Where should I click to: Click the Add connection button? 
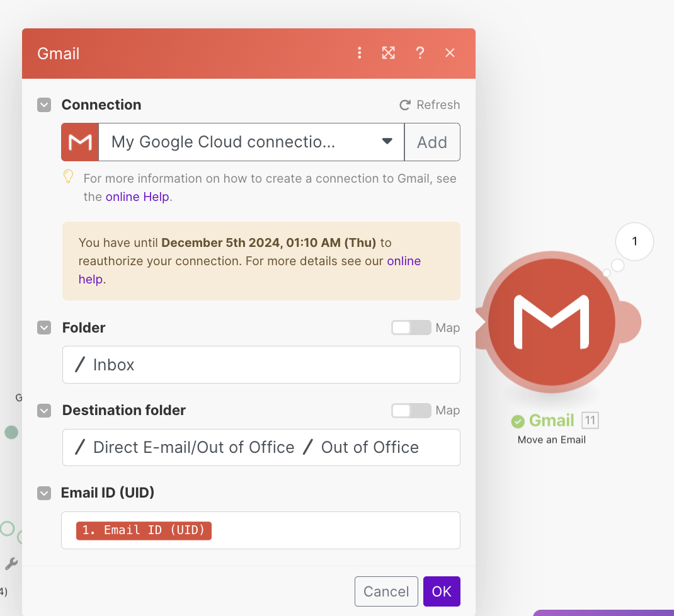432,142
